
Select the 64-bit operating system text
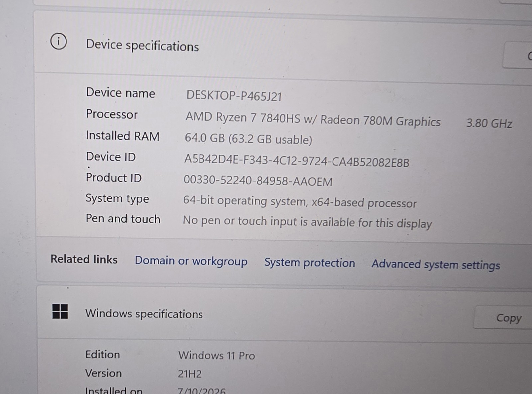(300, 202)
